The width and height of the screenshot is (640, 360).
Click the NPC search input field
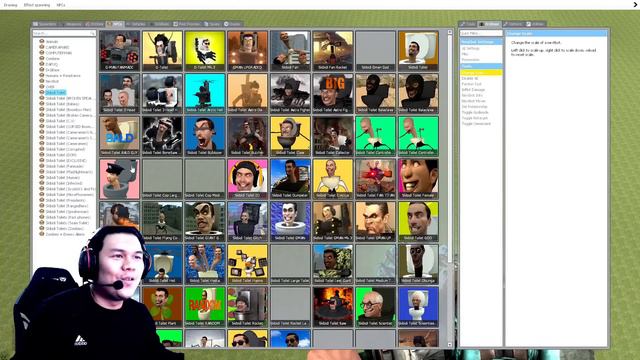pos(64,33)
